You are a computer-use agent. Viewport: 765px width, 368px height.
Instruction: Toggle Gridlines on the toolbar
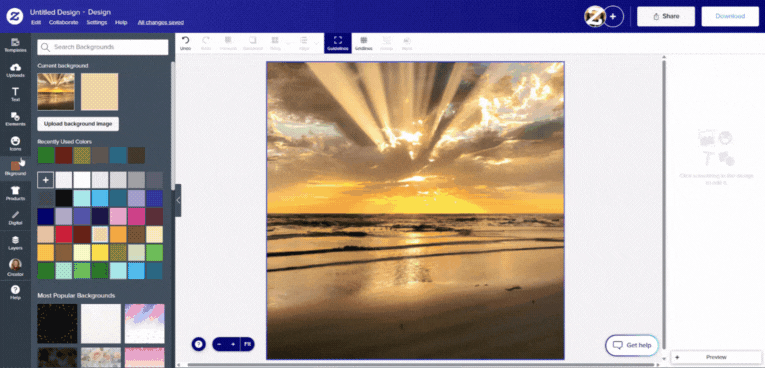(x=363, y=43)
